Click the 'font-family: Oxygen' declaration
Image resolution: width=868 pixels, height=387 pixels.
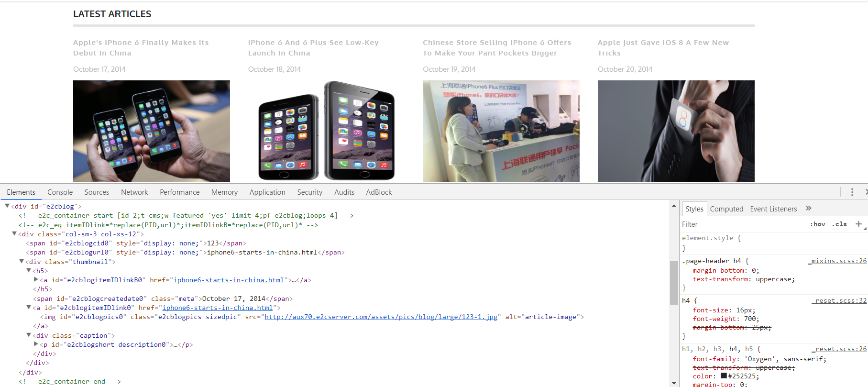point(759,359)
